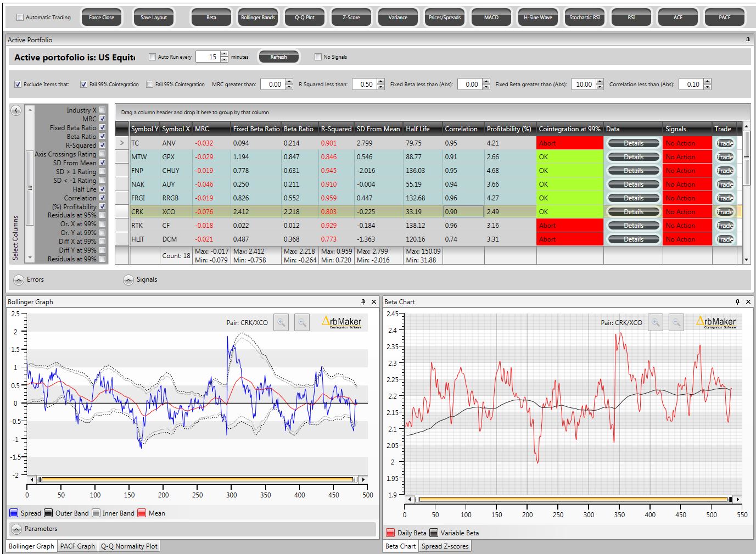
Task: Click the Bollinger graph range slider bar
Action: (x=197, y=479)
